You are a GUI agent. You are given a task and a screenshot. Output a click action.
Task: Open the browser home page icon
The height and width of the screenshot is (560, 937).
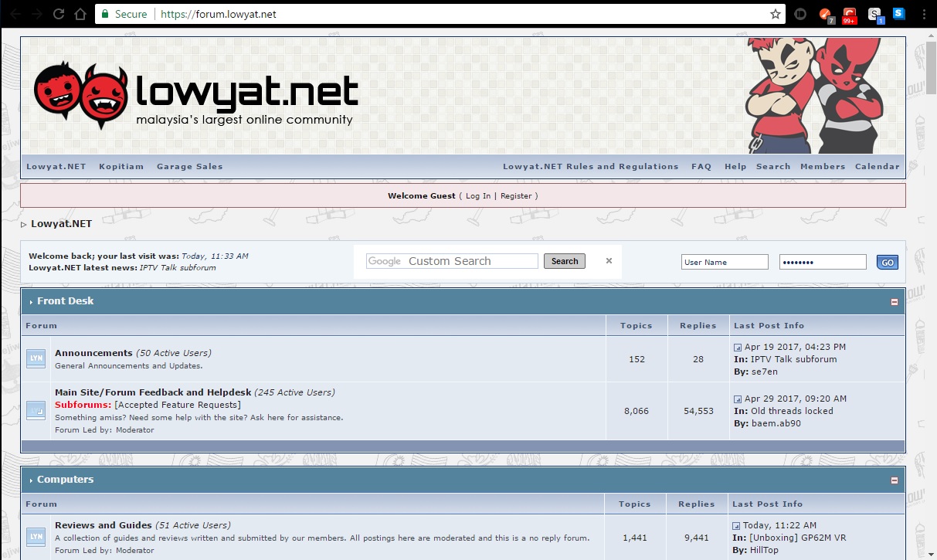click(80, 14)
